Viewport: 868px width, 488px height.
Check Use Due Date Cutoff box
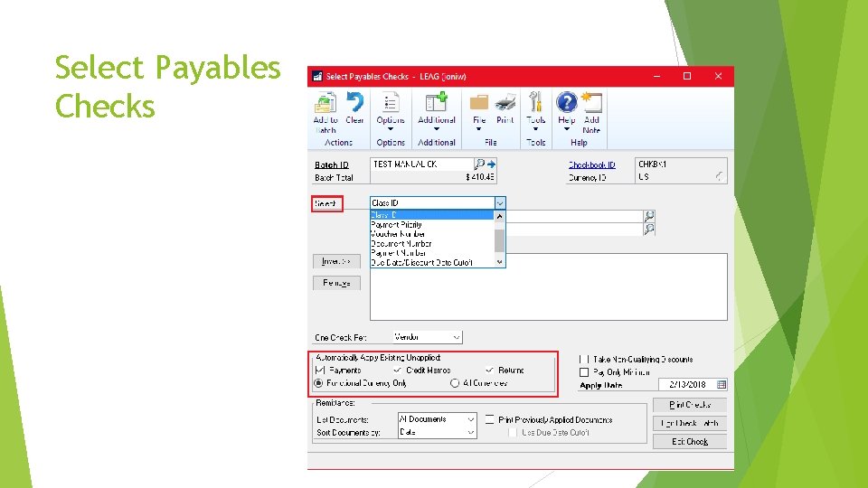click(x=513, y=433)
